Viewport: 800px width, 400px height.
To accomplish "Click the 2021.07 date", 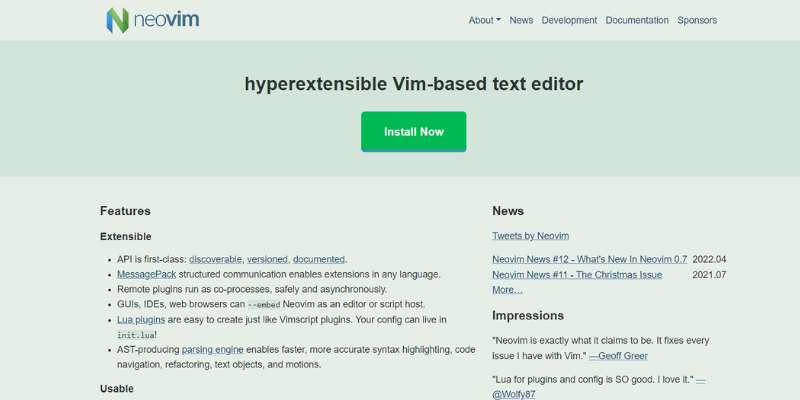I will coord(709,275).
